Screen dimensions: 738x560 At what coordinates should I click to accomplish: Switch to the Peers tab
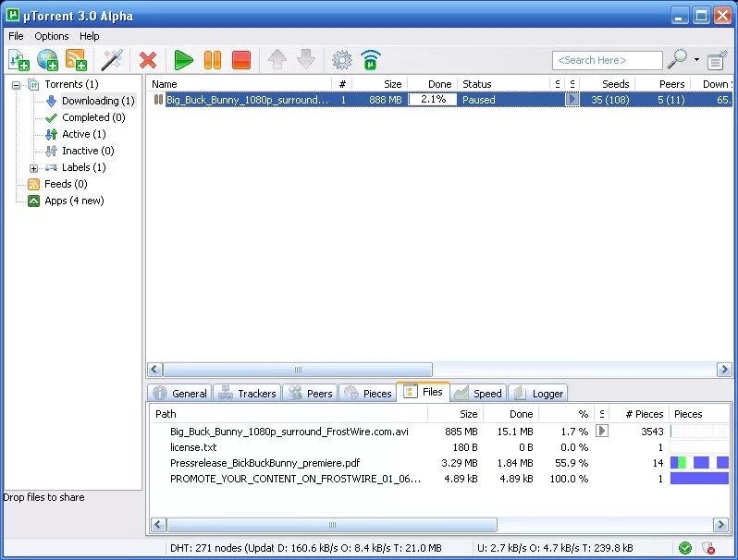coord(310,393)
